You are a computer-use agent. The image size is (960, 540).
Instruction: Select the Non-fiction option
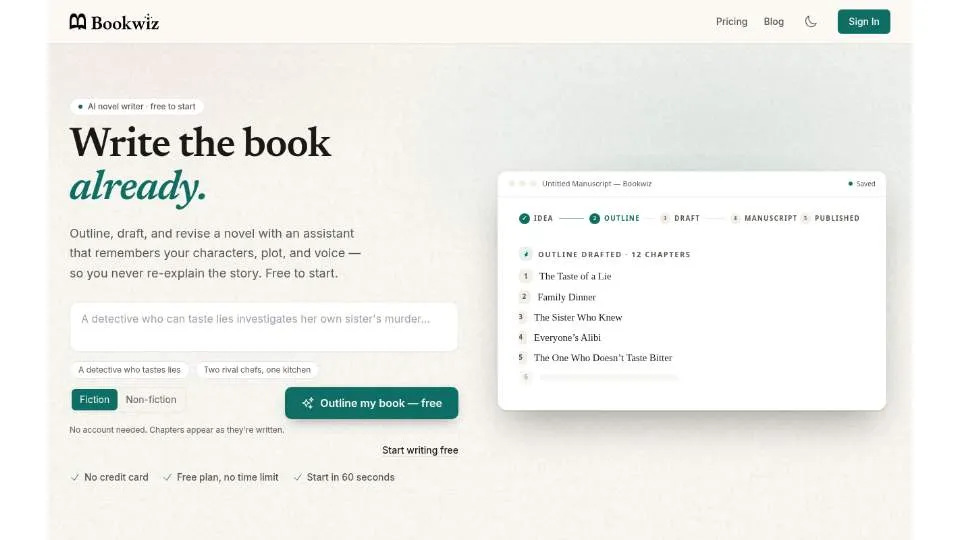pos(151,400)
